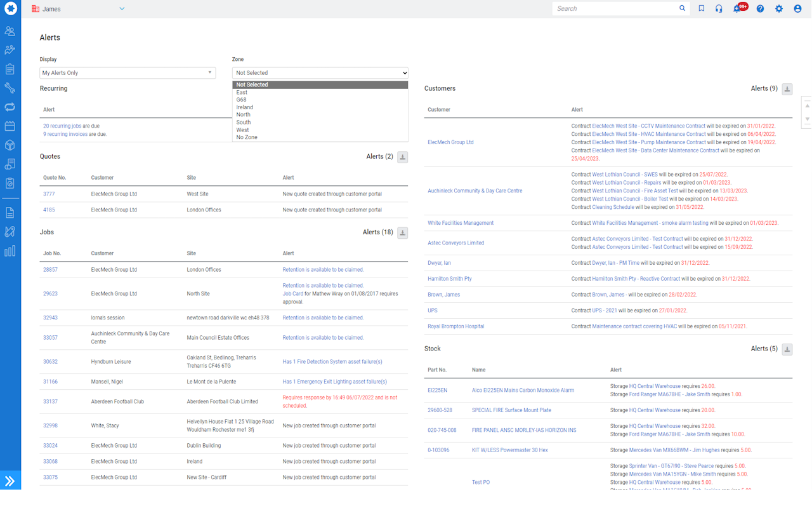Open quote number 4185
The width and height of the screenshot is (812, 508).
pyautogui.click(x=49, y=210)
